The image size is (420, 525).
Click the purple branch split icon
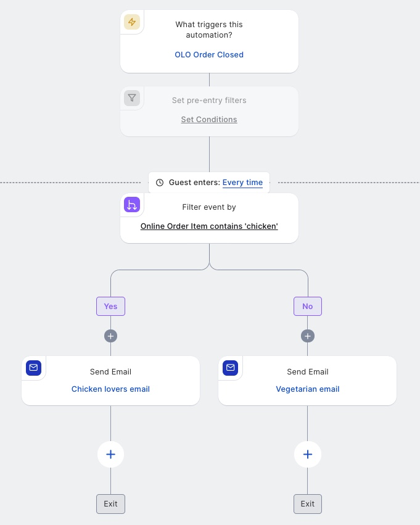(x=132, y=205)
